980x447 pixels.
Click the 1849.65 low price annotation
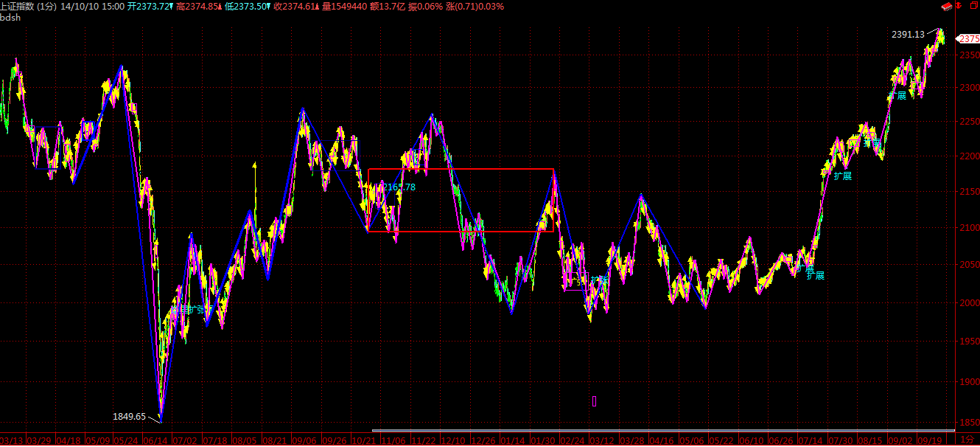pyautogui.click(x=129, y=416)
